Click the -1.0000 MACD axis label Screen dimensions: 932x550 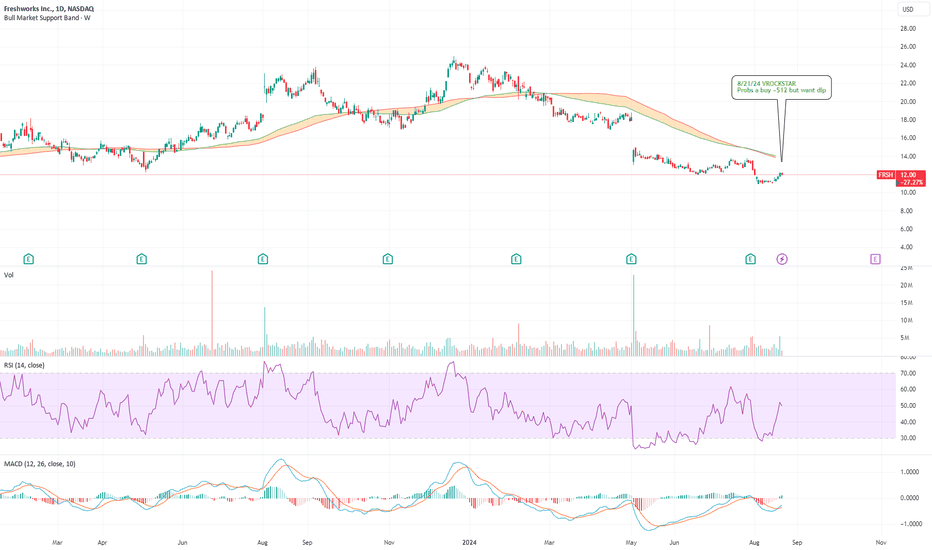(x=909, y=524)
